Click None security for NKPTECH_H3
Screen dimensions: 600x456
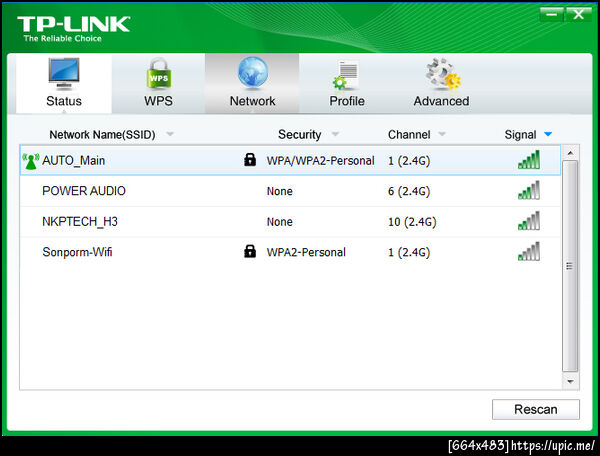click(x=280, y=222)
